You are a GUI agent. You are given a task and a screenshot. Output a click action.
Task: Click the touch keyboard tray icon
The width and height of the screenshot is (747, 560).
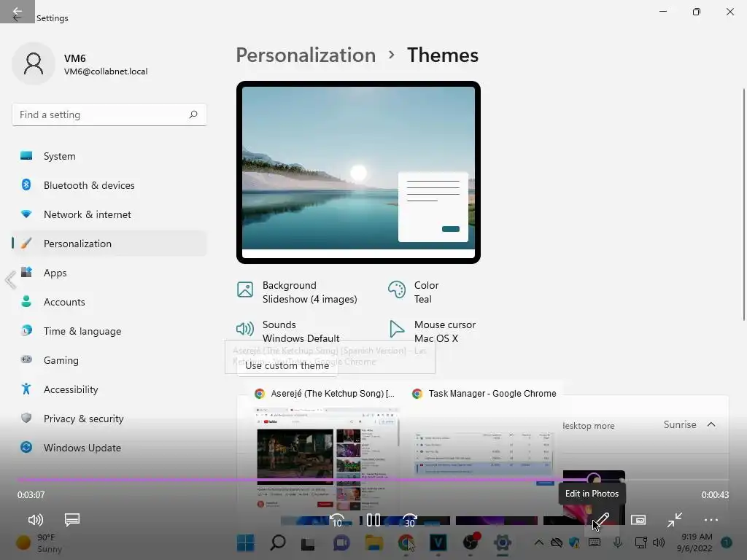coord(594,542)
